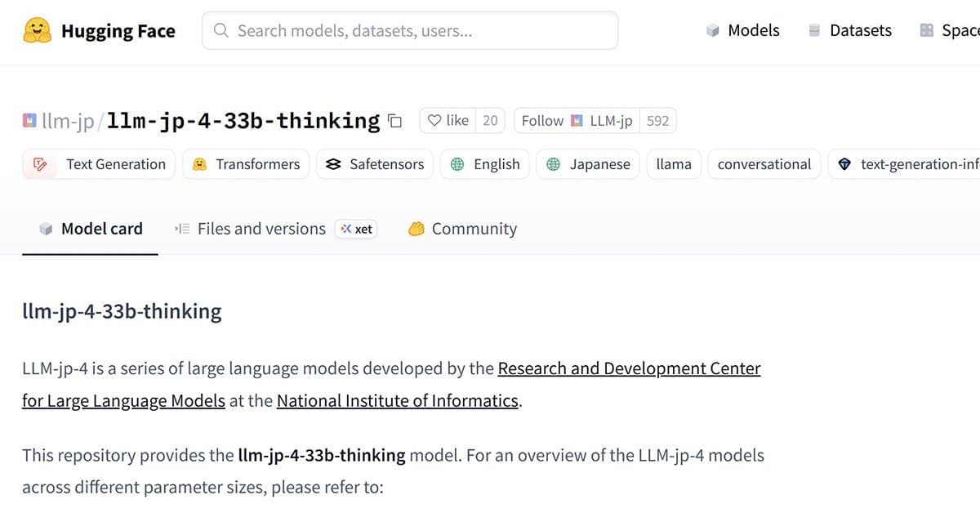Screen dimensions: 980x513
Task: Filter by the Japanese language tag
Action: (x=588, y=164)
